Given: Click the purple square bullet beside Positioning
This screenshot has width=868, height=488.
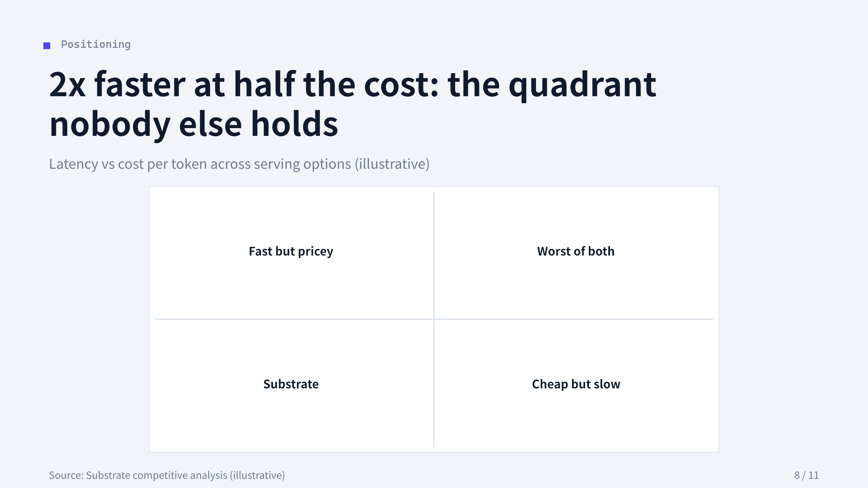Looking at the screenshot, I should coord(47,46).
